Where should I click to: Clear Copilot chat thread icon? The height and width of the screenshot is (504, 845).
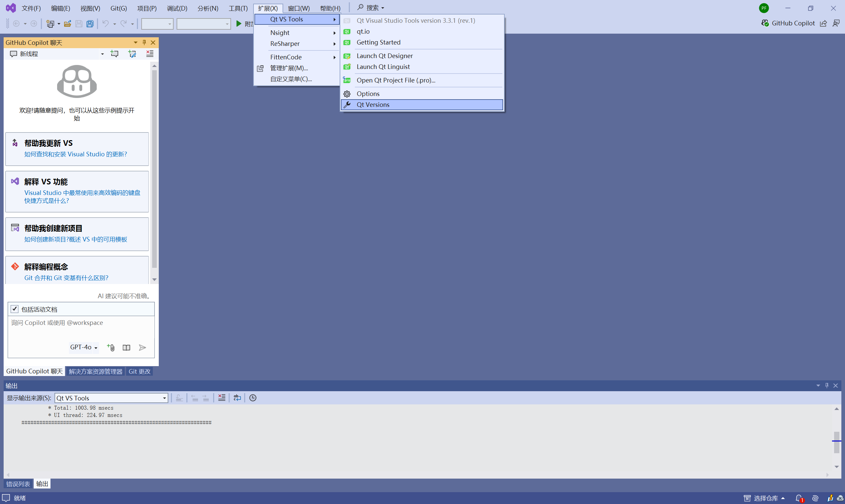[x=150, y=54]
